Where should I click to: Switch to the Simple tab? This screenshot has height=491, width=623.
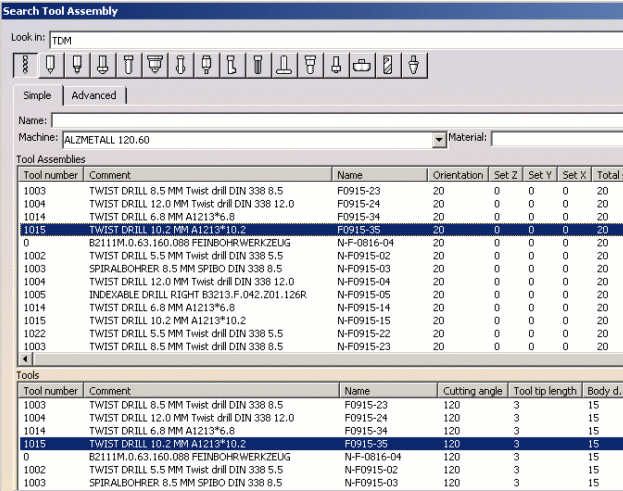pyautogui.click(x=37, y=95)
